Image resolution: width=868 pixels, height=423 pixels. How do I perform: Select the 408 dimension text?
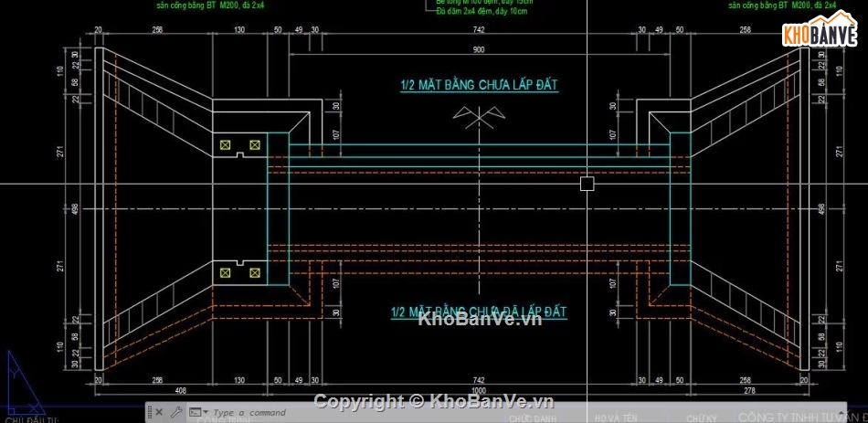(x=181, y=390)
